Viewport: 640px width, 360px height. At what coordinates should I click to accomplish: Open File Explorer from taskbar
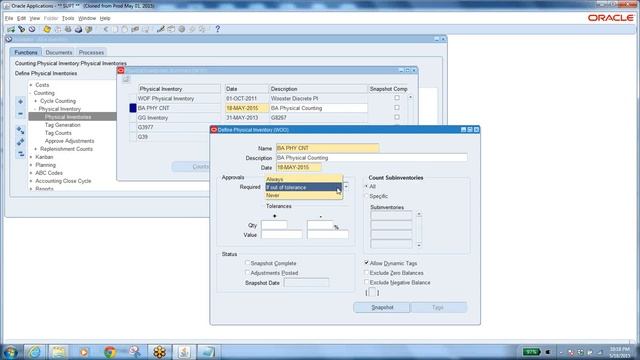click(58, 352)
